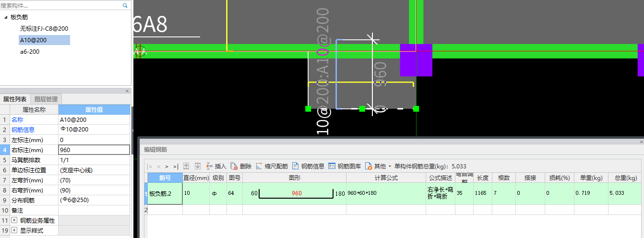This screenshot has height=238, width=644.
Task: Click the 搭接 column header
Action: [x=530, y=178]
